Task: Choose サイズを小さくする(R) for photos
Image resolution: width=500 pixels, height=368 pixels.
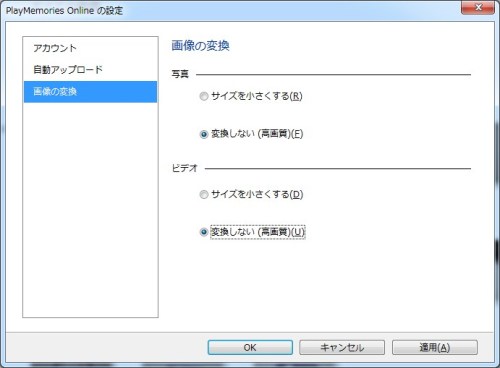Action: [x=251, y=96]
